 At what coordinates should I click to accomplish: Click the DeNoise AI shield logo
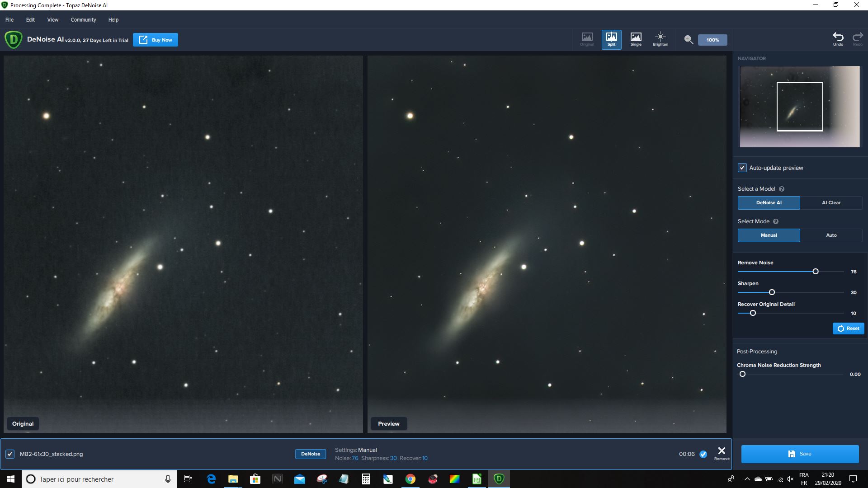pos(13,40)
